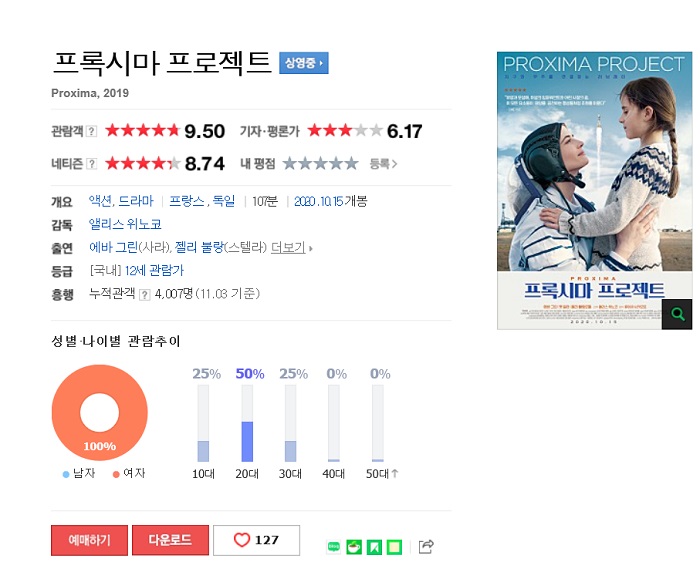Select the 드라마 genre link
The height and width of the screenshot is (572, 700).
click(x=136, y=201)
